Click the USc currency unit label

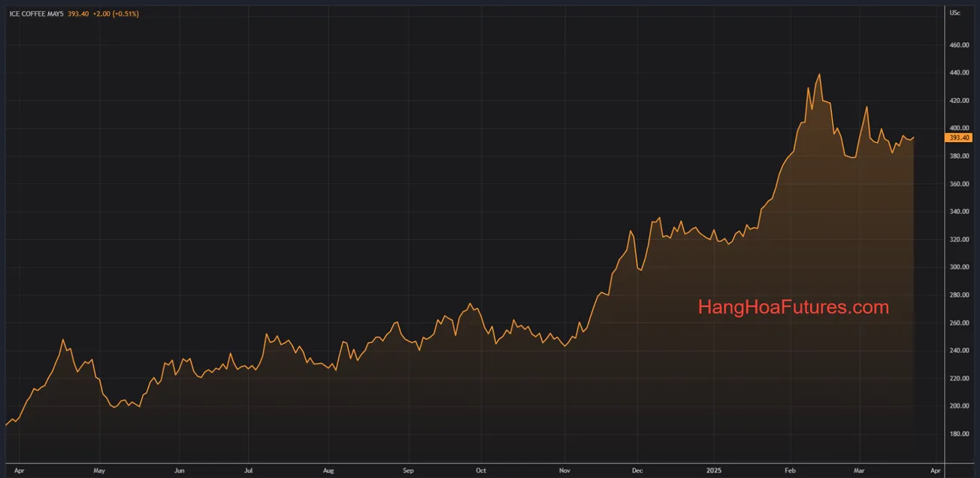(x=955, y=13)
